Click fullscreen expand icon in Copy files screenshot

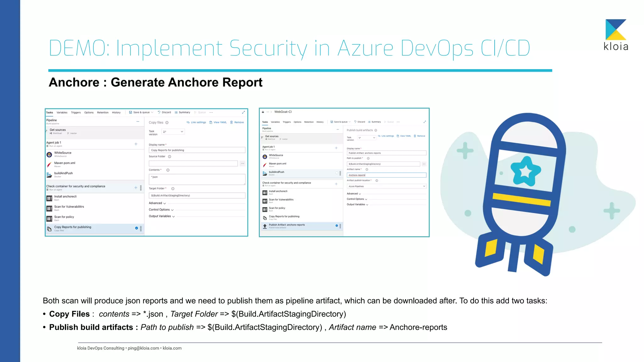pyautogui.click(x=243, y=112)
